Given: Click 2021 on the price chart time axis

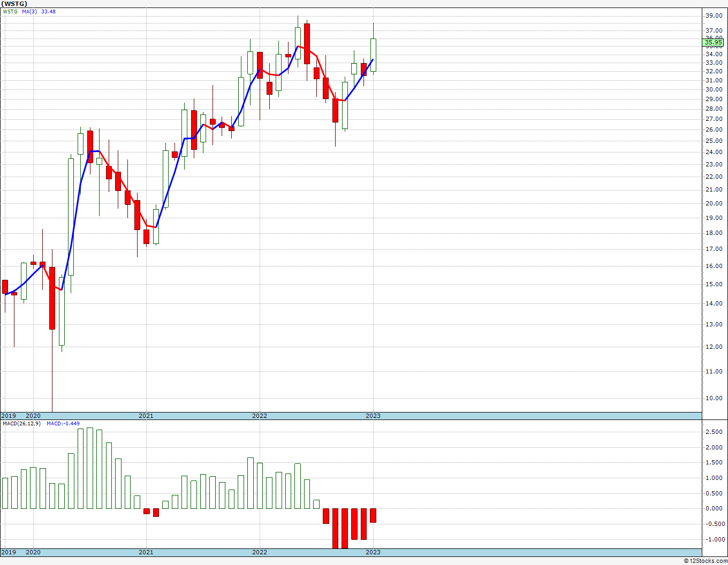Looking at the screenshot, I should click(146, 416).
